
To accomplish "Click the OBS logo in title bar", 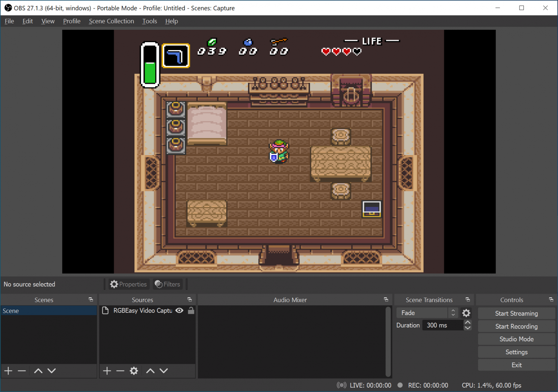I will (8, 8).
